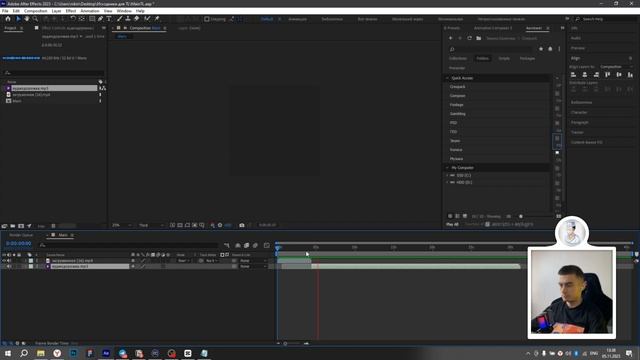Click the create new composition icon in Project panel
This screenshot has width=640, height=360.
point(21,226)
